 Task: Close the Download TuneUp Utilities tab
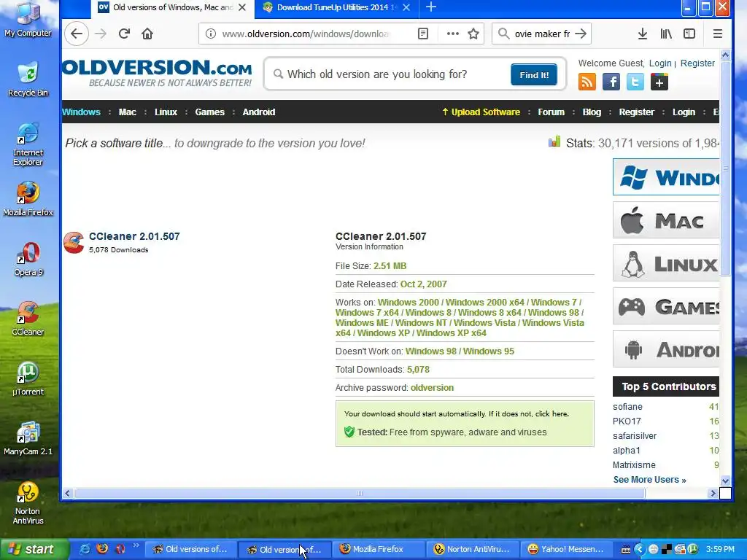coord(406,7)
